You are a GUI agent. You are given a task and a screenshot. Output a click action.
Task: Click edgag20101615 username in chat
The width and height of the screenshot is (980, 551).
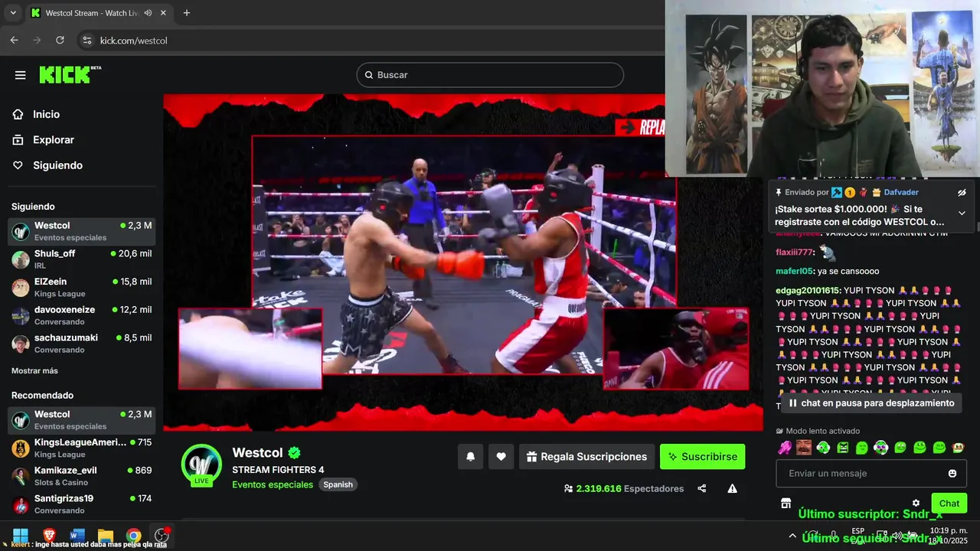coord(808,291)
